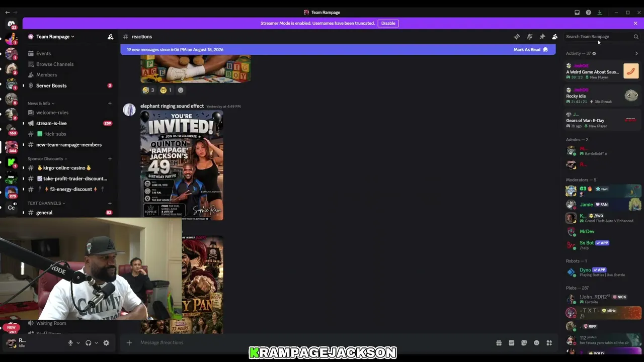Open the 'A Weird Game About Saus...' activity card
644x362 pixels.
(x=602, y=71)
